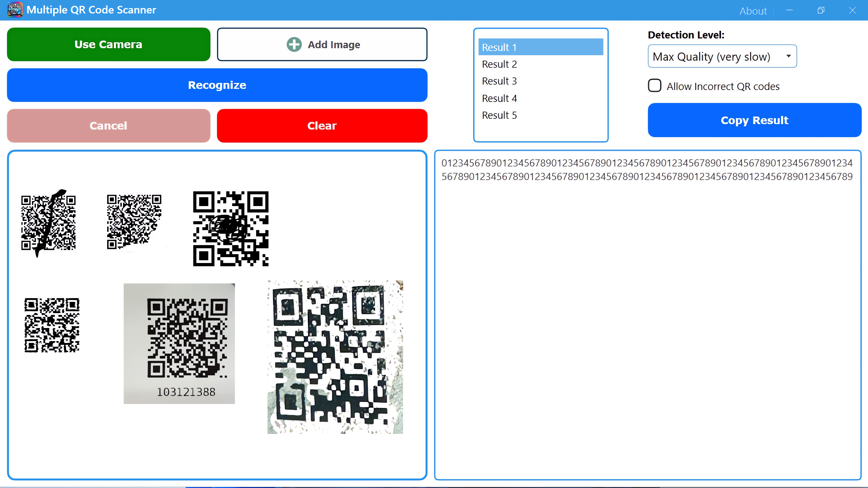This screenshot has width=868, height=488.
Task: Enable Allow Incorrect QR codes checkbox
Action: [654, 86]
